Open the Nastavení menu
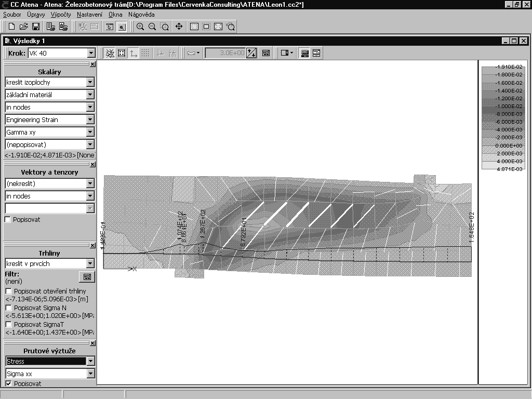 click(89, 15)
